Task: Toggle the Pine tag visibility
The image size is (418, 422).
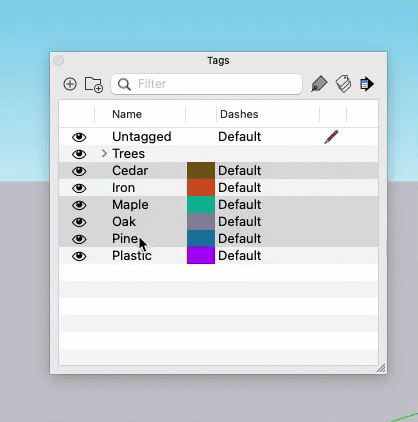Action: click(x=79, y=239)
